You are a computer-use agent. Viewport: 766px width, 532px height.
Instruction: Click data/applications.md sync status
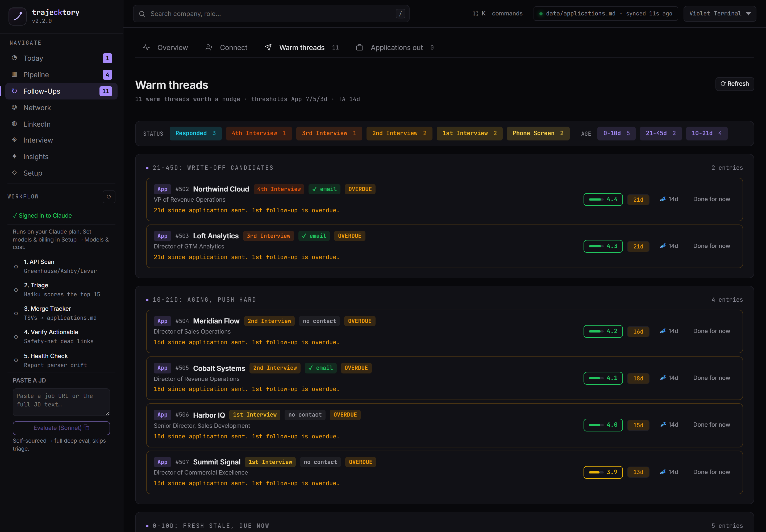pos(605,14)
